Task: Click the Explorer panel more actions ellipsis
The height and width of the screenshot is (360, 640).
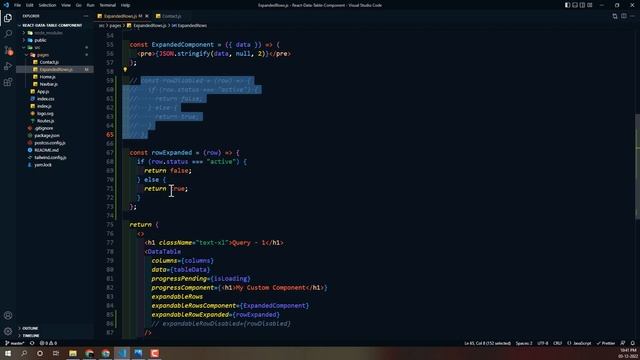Action: tap(86, 16)
